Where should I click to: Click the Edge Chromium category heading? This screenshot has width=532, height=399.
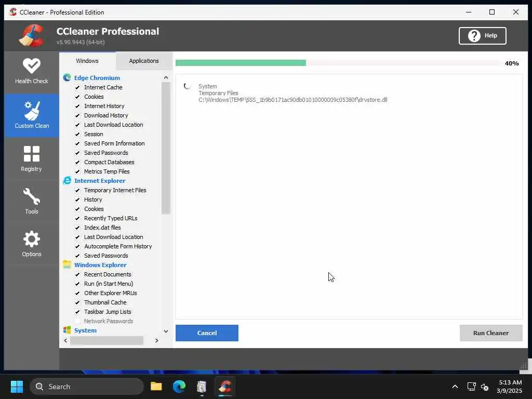click(97, 78)
